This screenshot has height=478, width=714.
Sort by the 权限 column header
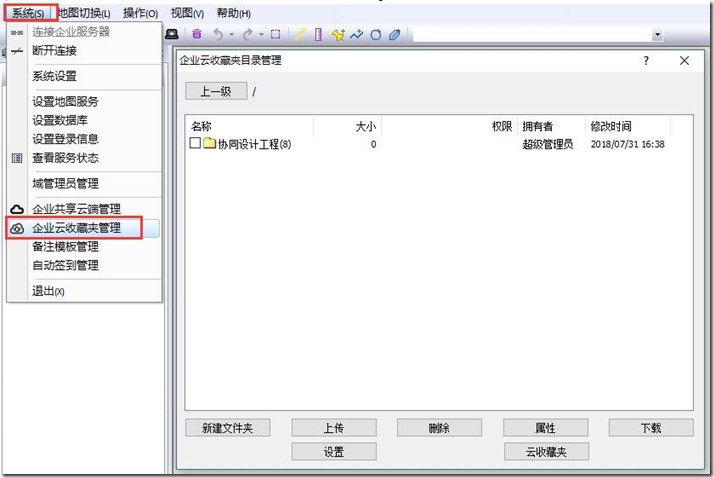click(449, 126)
